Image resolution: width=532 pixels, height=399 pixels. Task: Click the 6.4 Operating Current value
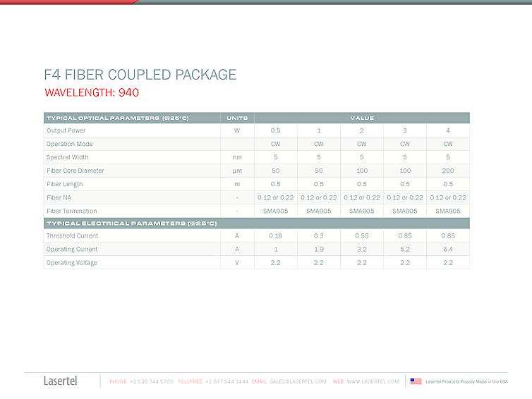(447, 250)
